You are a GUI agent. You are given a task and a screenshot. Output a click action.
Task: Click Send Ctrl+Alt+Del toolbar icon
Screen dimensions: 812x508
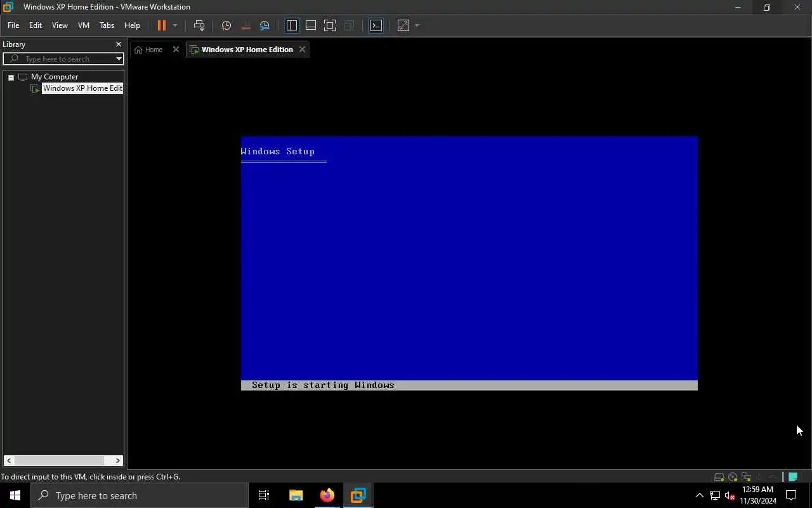click(x=199, y=25)
